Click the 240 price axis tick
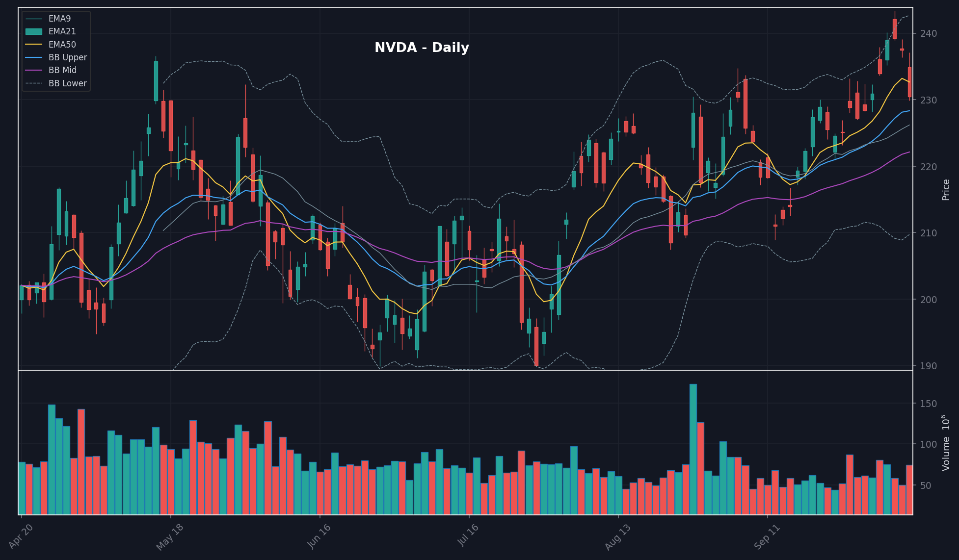 coord(929,33)
